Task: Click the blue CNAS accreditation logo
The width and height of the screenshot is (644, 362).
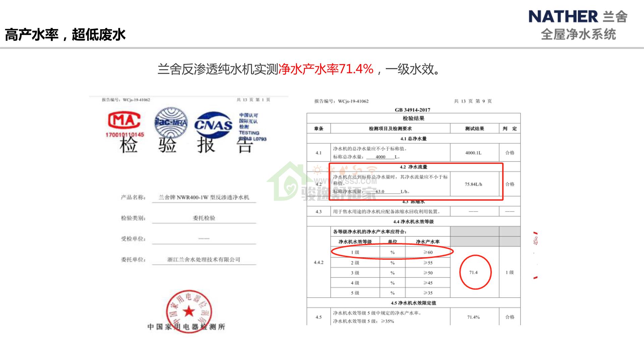Action: click(x=213, y=125)
